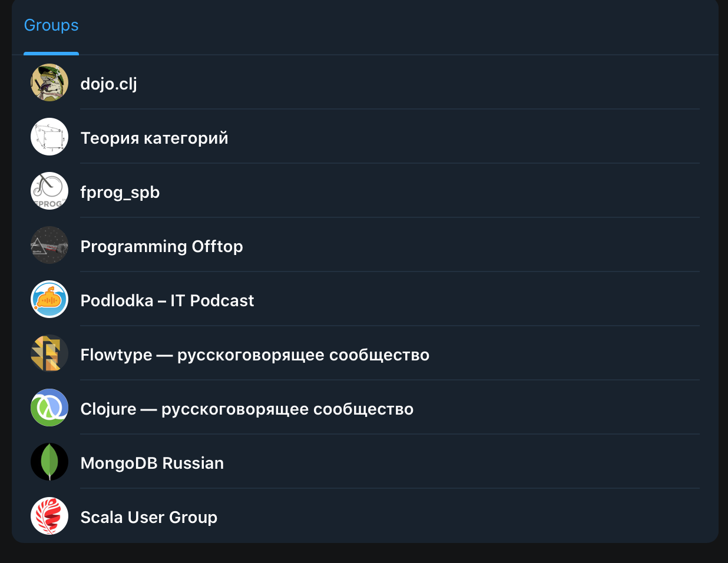Open Flowtype русскоговорящее сообщество group

coord(365,353)
